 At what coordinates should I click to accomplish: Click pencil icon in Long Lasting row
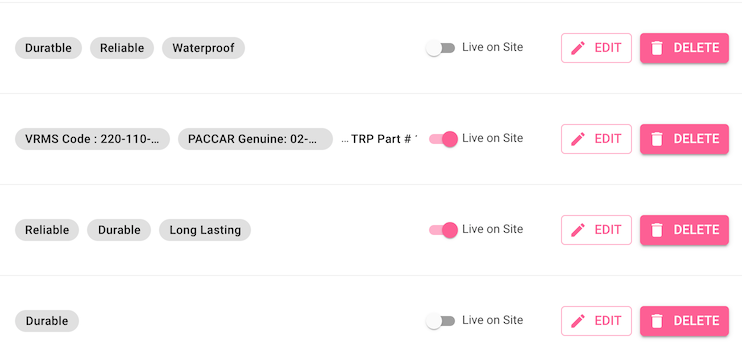click(x=578, y=230)
